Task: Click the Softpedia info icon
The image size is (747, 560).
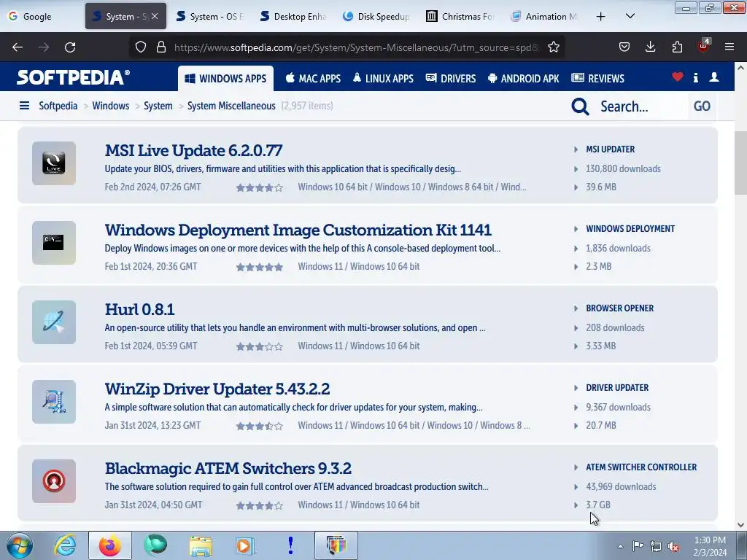Action: pyautogui.click(x=696, y=77)
